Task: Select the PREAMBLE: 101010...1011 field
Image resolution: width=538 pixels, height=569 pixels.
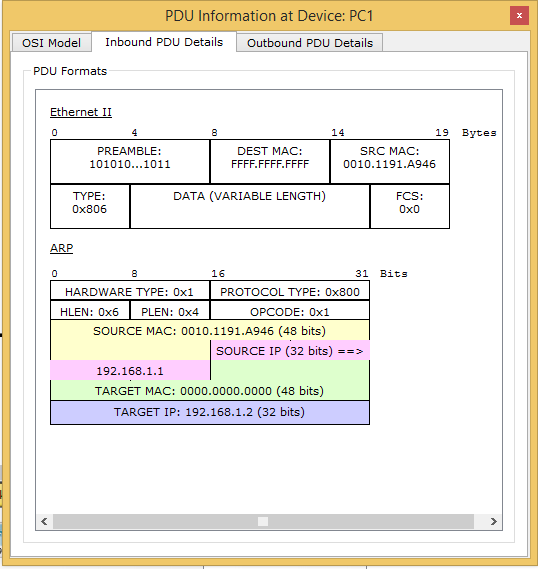Action: point(130,161)
